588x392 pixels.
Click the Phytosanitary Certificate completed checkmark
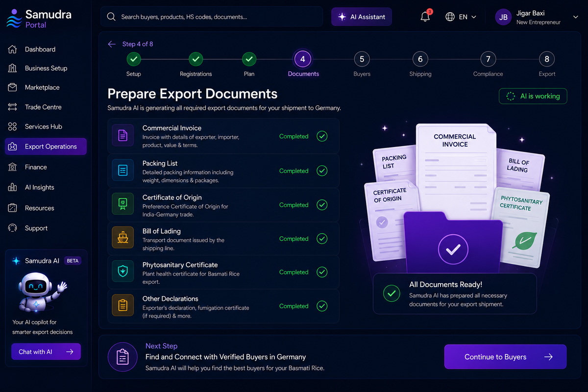tap(322, 272)
